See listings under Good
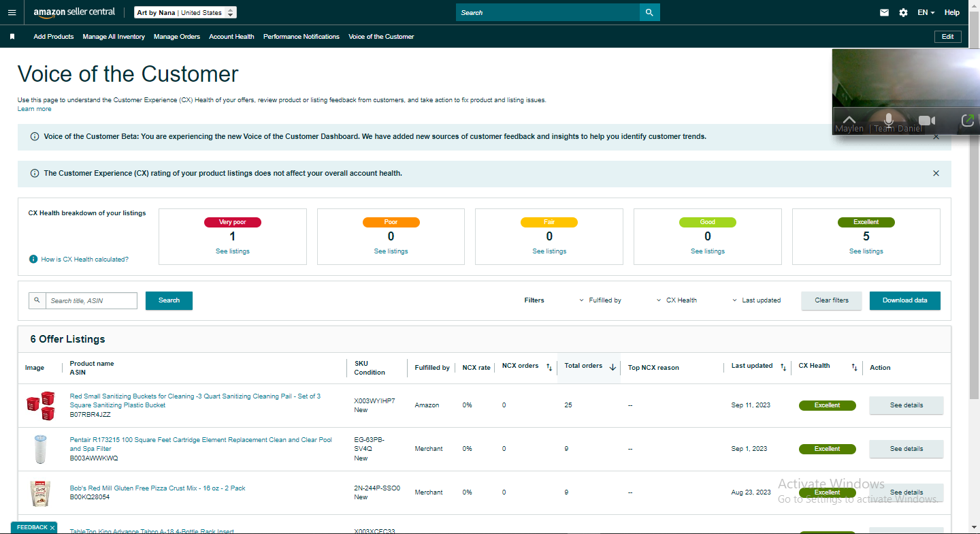 click(708, 251)
